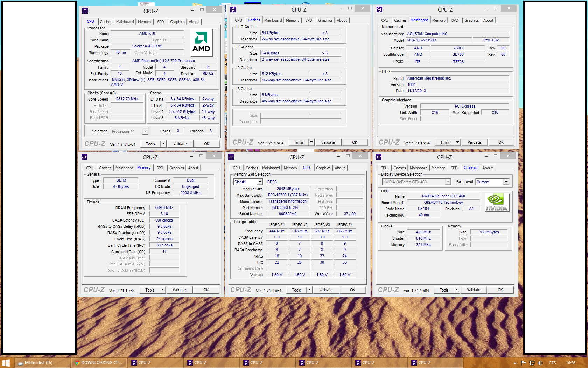Screen dimensions: 588x368
Task: Switch to Mainboard tab in SPD window
Action: click(271, 168)
